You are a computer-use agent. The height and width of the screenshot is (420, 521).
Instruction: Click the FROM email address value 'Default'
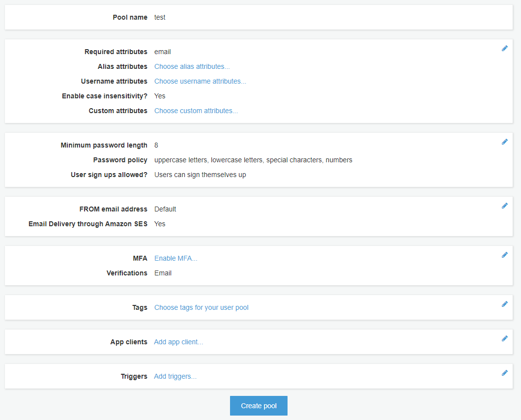point(165,209)
